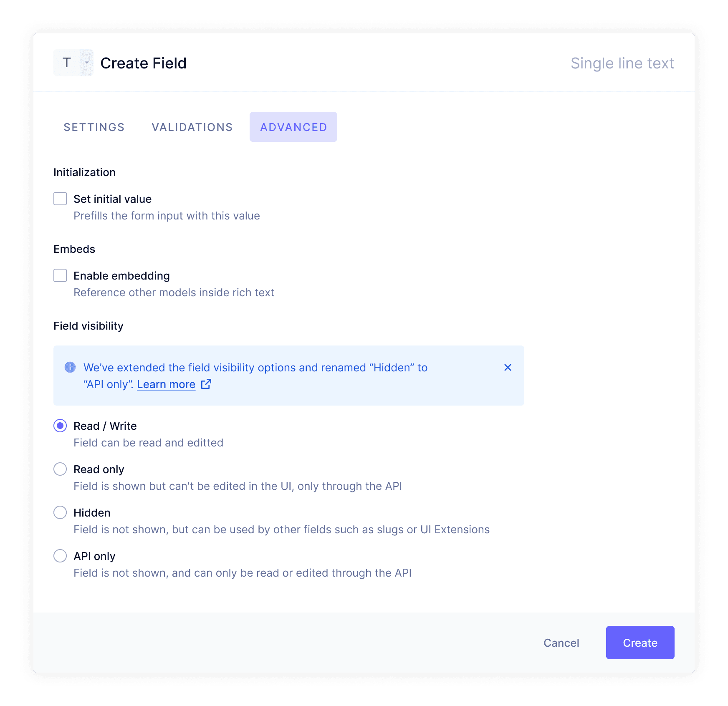This screenshot has height=706, width=728.
Task: Click the Field visibility section heading
Action: [88, 326]
